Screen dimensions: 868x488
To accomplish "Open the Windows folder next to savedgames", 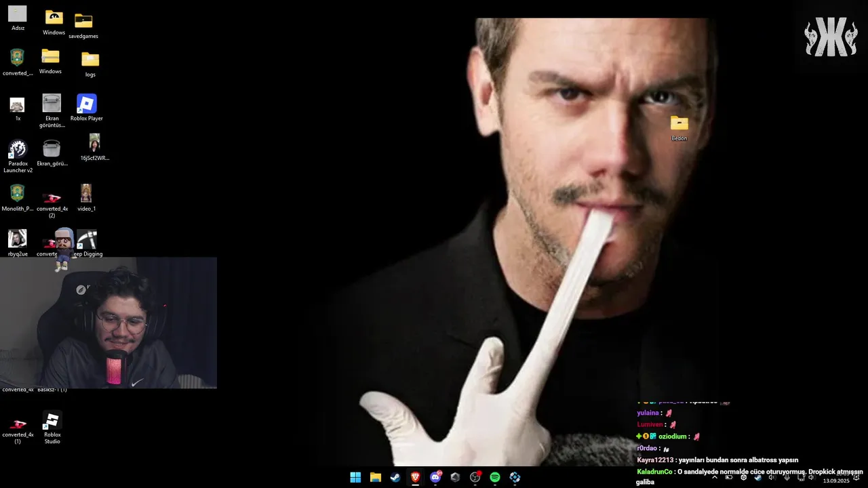I will click(54, 22).
